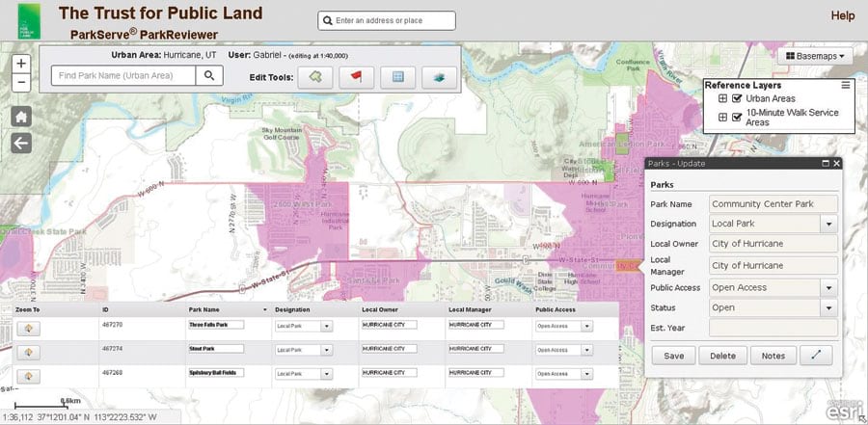The width and height of the screenshot is (868, 425).
Task: Select ID 467270 cell
Action: click(113, 325)
